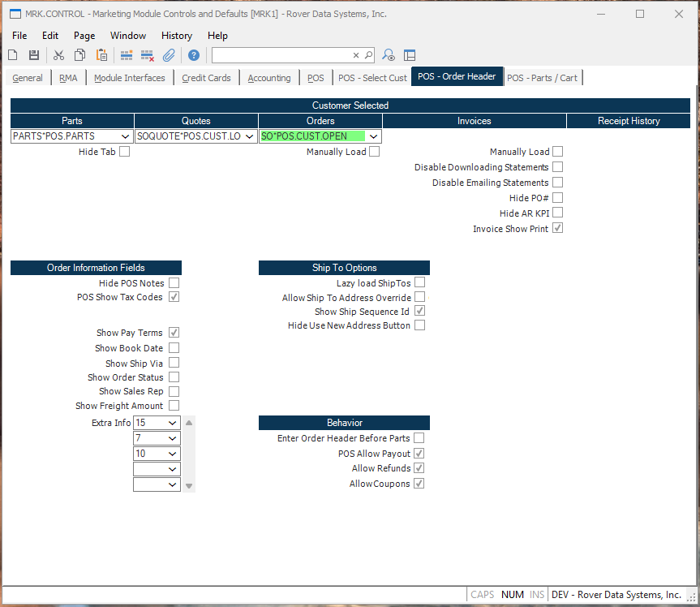The image size is (700, 607).
Task: Open the History menu
Action: [176, 36]
